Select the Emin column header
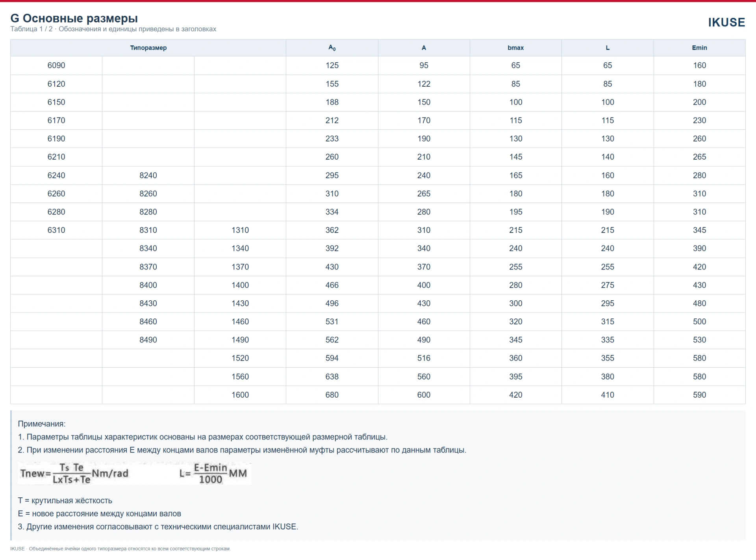Image resolution: width=756 pixels, height=560 pixels. coord(699,48)
